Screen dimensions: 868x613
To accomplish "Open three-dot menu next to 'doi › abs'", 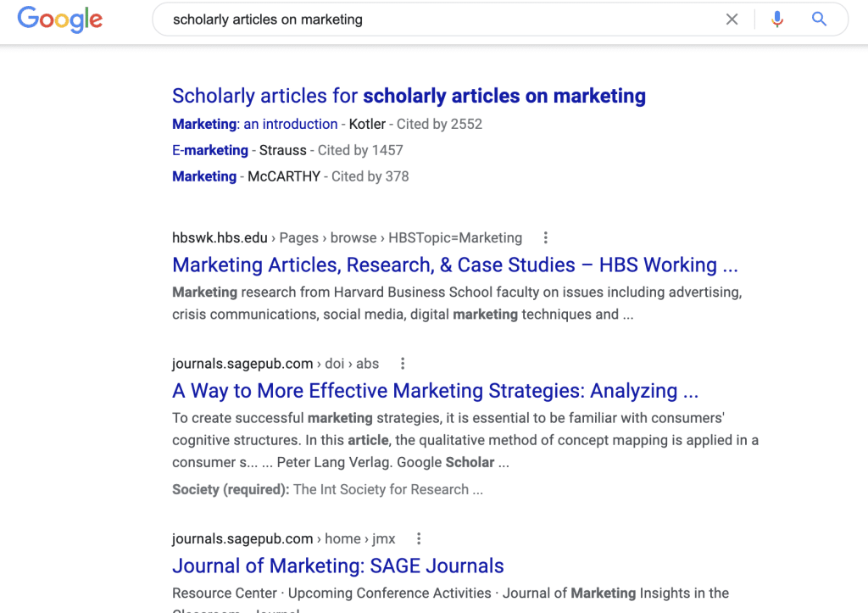I will [403, 364].
